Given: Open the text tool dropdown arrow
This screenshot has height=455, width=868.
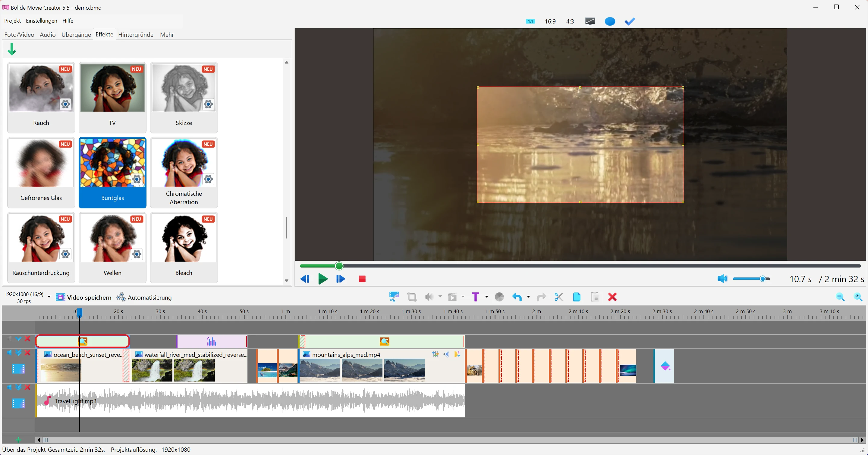Looking at the screenshot, I should (x=486, y=297).
